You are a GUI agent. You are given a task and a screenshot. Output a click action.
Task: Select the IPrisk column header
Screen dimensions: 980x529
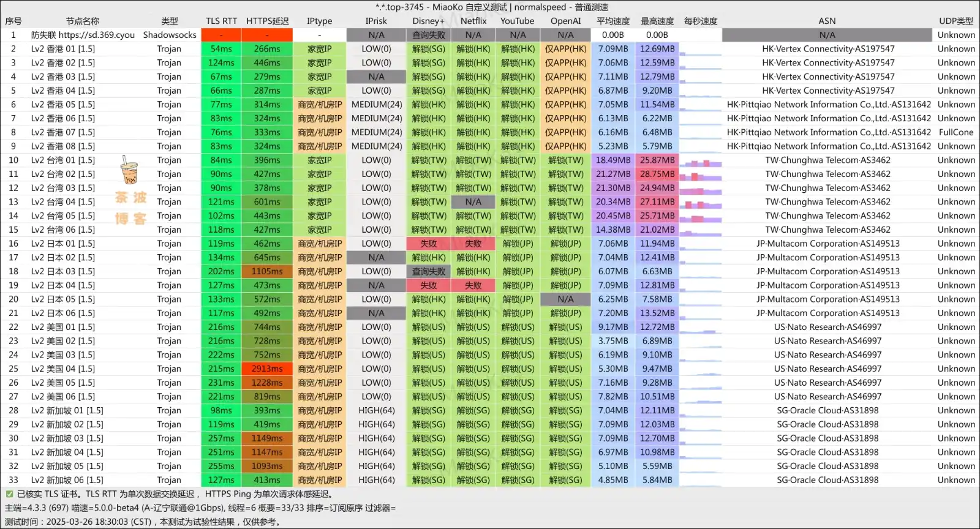pos(376,21)
